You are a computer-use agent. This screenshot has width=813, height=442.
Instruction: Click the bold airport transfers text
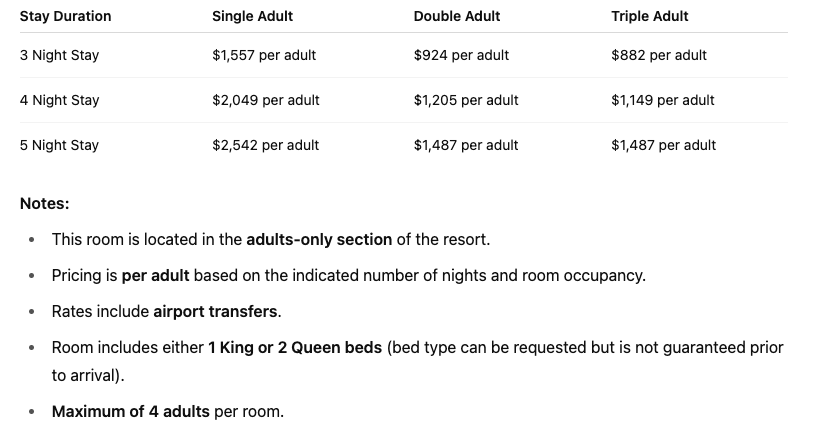point(215,311)
